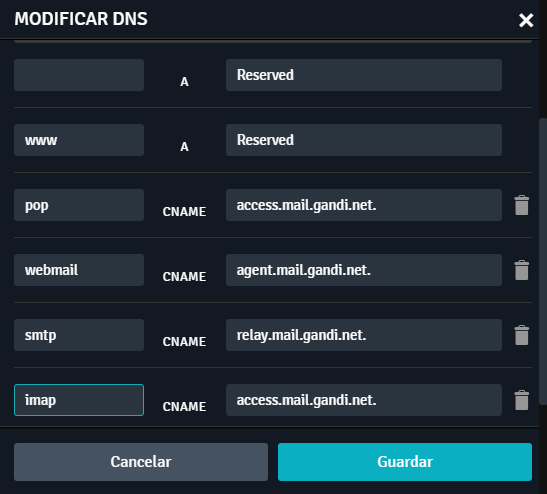The height and width of the screenshot is (494, 547).
Task: Click the MODIFICAR DNS title text
Action: (81, 19)
